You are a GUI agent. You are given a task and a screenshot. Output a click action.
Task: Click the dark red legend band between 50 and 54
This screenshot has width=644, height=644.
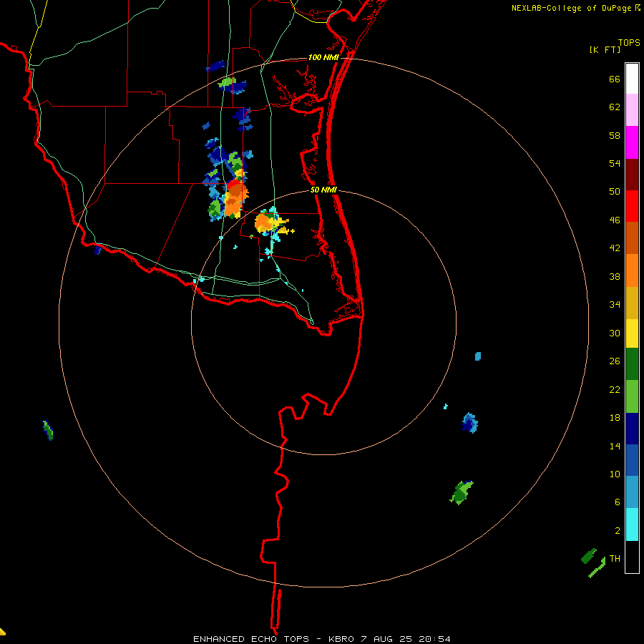pyautogui.click(x=632, y=174)
